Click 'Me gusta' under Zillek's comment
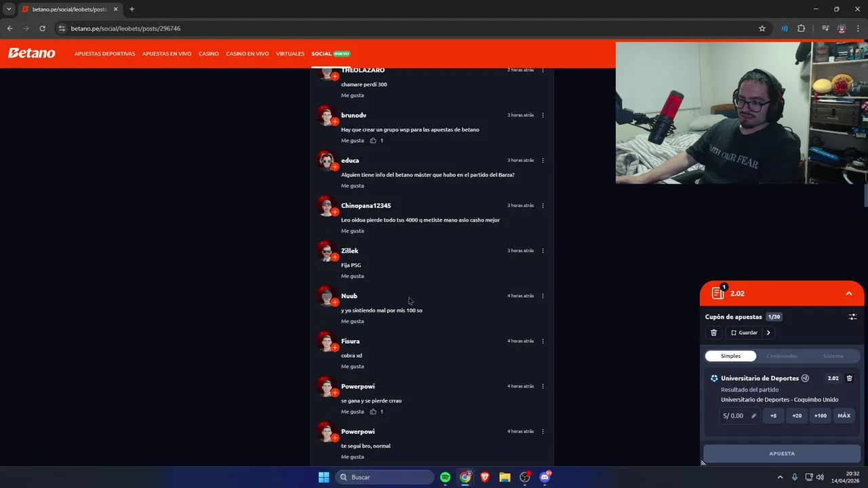The width and height of the screenshot is (868, 488). pos(353,276)
